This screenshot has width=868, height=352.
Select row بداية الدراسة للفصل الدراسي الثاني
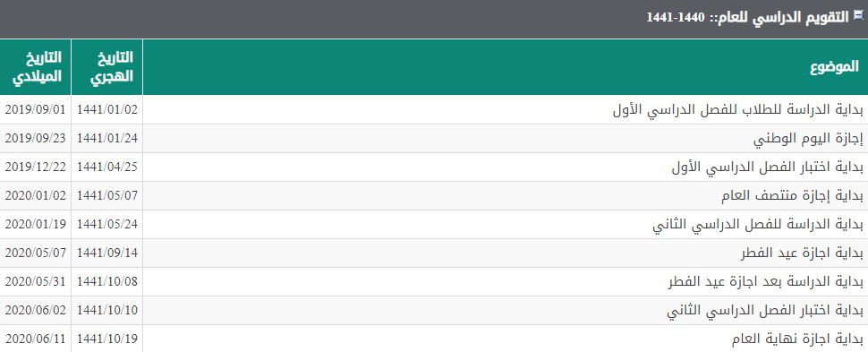pos(434,225)
